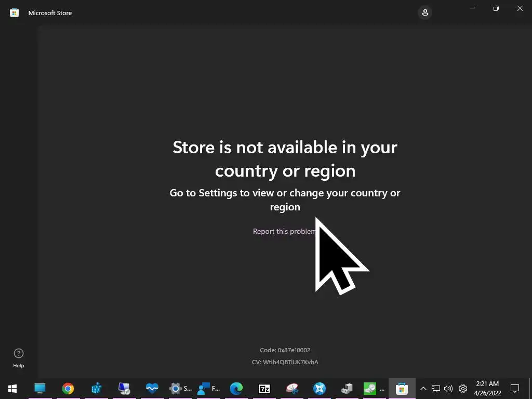Screen dimensions: 532x399
Task: Click the Report this problem link
Action: (284, 231)
